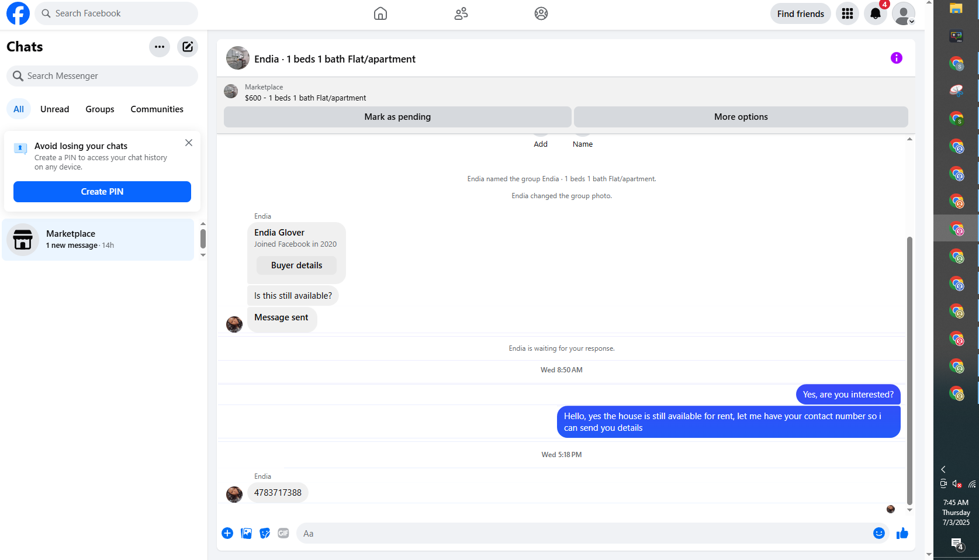This screenshot has height=560, width=979.
Task: Send a thumbs-up like
Action: [x=902, y=533]
